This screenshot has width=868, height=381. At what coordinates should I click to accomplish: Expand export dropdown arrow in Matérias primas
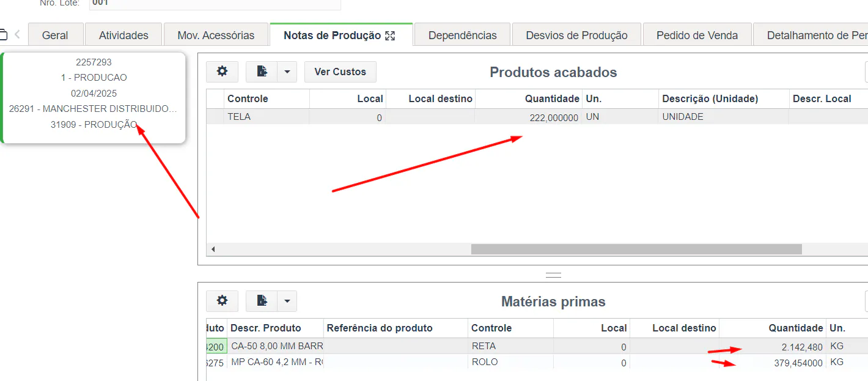coord(287,301)
